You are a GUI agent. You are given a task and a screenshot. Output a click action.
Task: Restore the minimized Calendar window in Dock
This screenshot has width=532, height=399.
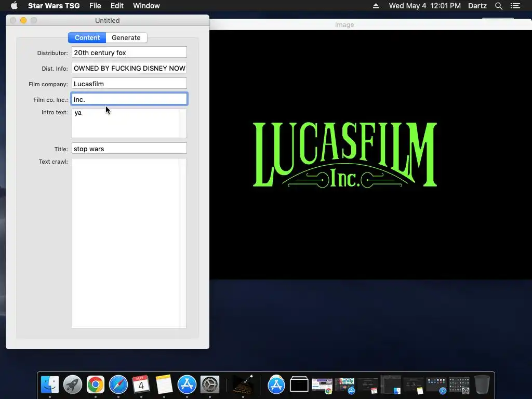click(x=368, y=386)
